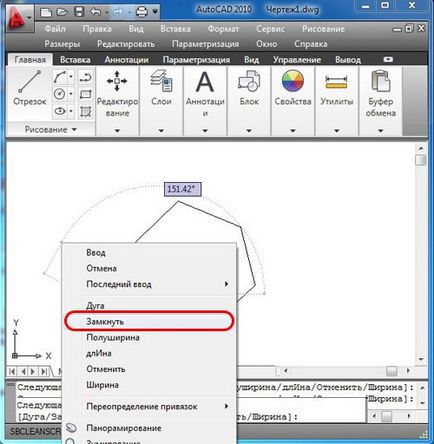Expand the Свойства panel arrow
This screenshot has width=434, height=444.
pyautogui.click(x=293, y=131)
